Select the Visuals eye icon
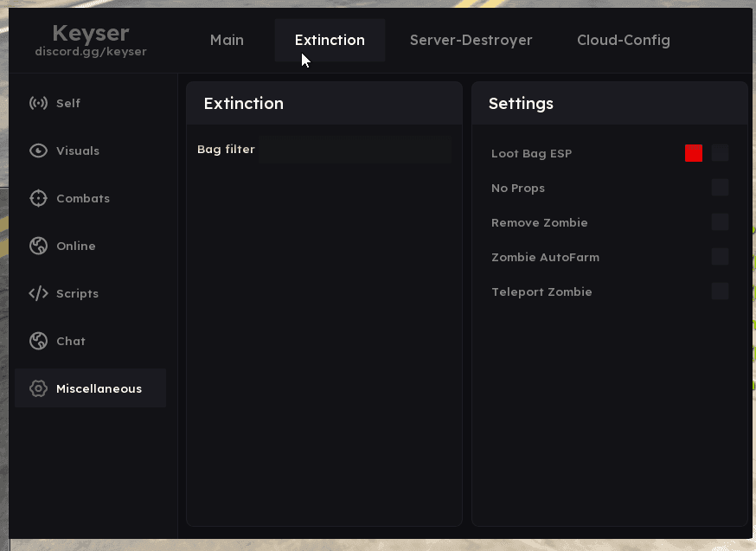This screenshot has height=551, width=756. (38, 151)
